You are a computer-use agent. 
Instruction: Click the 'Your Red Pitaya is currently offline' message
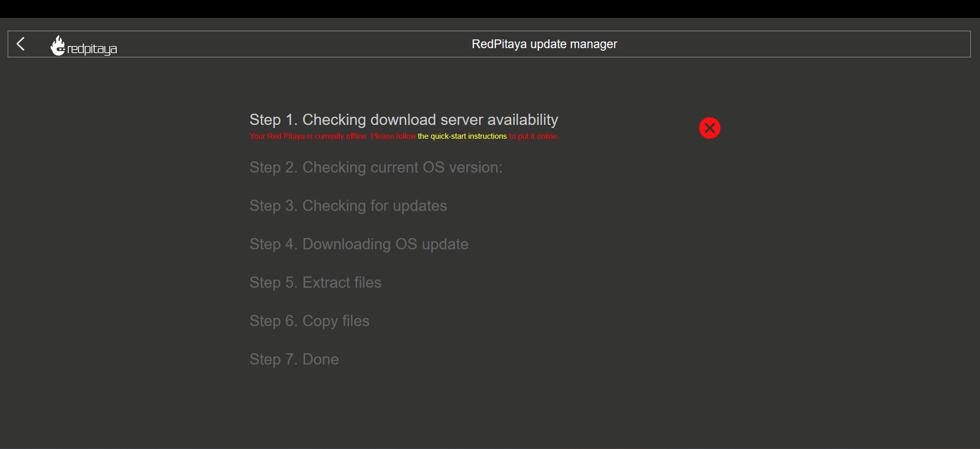click(x=404, y=136)
